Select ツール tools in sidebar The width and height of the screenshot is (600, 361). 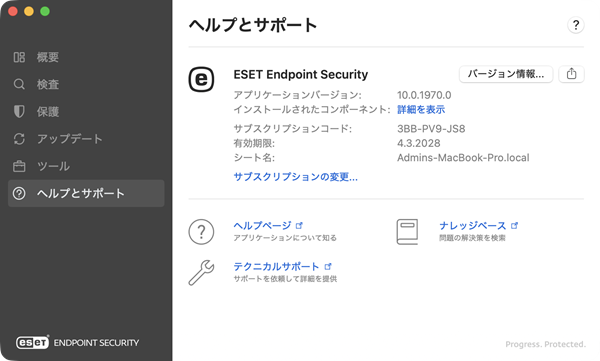point(86,166)
